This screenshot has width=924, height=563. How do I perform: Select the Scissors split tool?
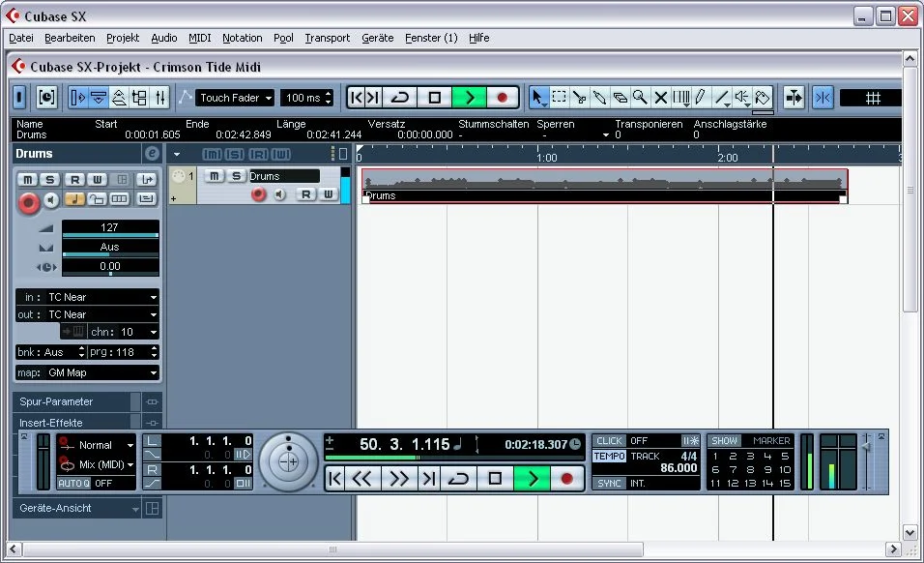coord(579,98)
